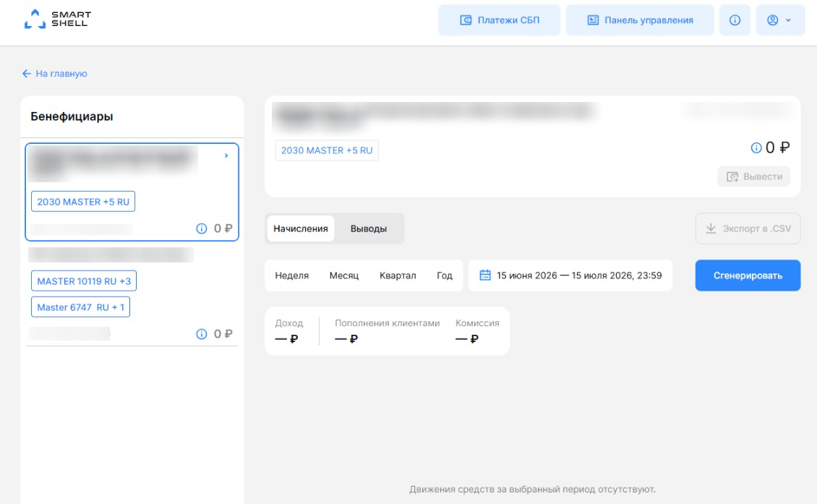The image size is (817, 504).
Task: Choose the Неделя period option
Action: 292,276
